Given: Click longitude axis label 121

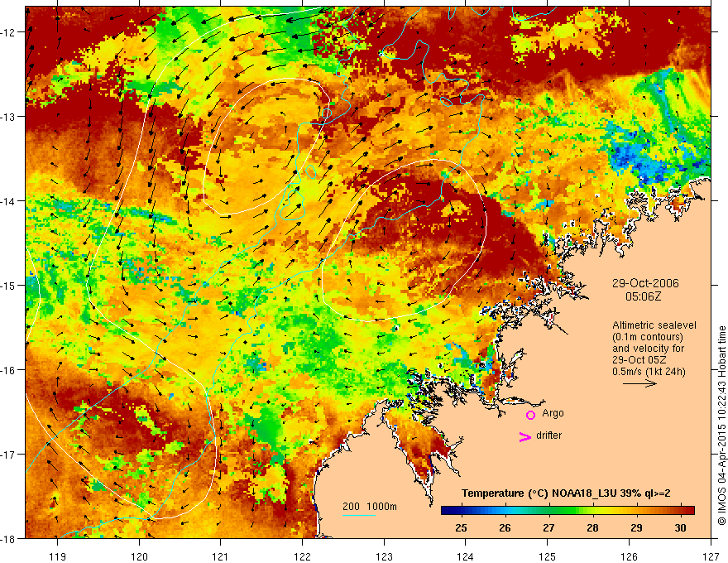Looking at the screenshot, I should pos(221,556).
